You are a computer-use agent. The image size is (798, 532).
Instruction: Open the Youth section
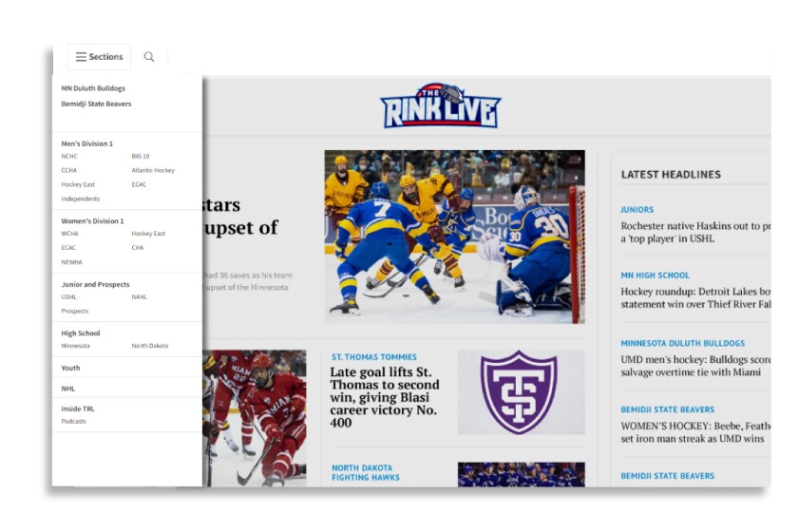(x=70, y=368)
